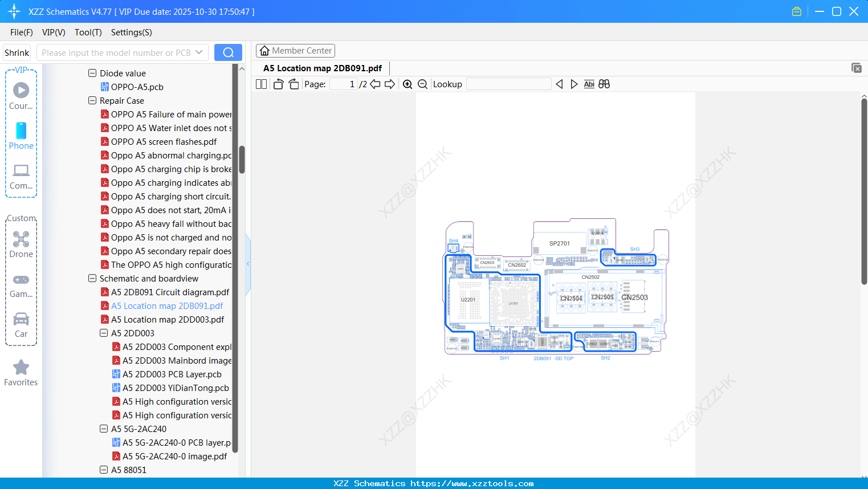868x489 pixels.
Task: Open the Phone category in sidebar
Action: coord(21,136)
